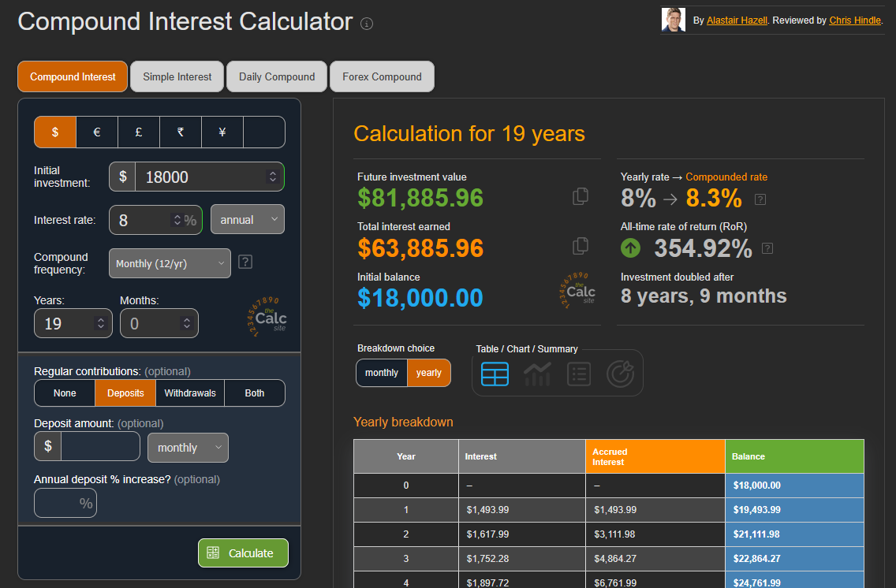
Task: Open the deposit frequency dropdown (monthly)
Action: coord(188,448)
